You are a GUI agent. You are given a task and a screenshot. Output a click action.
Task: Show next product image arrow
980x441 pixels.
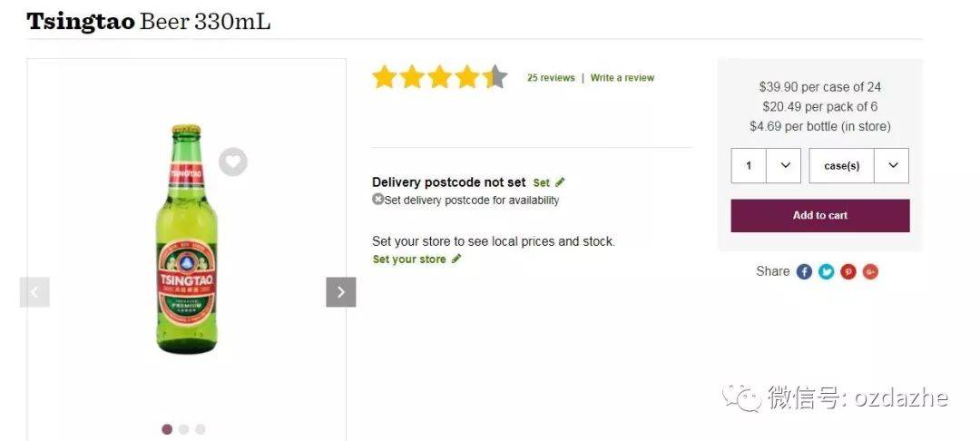tap(340, 292)
